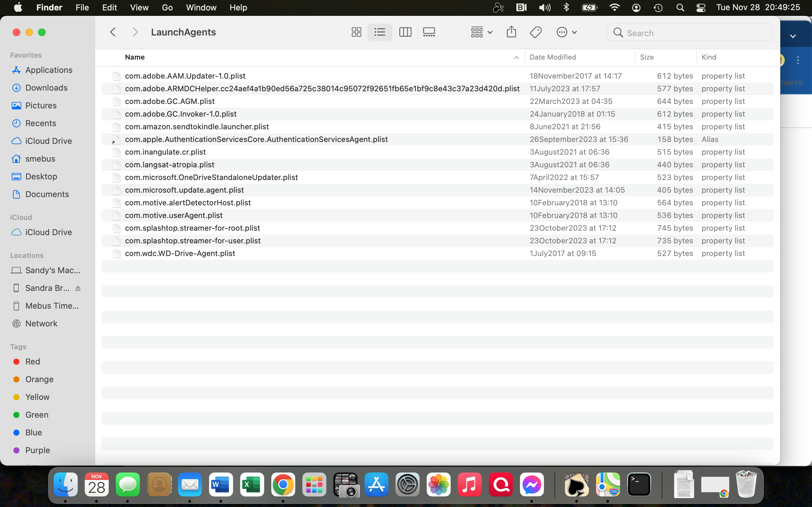Toggle list view mode button

[x=379, y=32]
